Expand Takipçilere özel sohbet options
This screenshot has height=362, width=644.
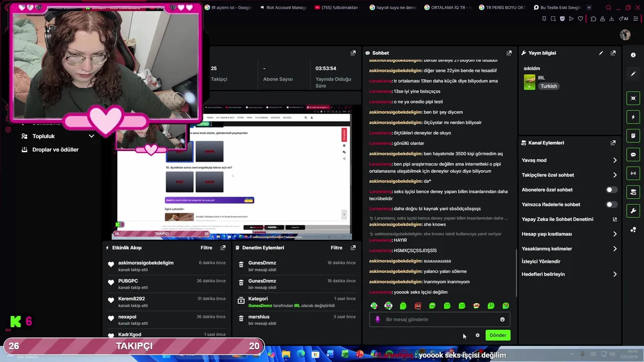615,175
